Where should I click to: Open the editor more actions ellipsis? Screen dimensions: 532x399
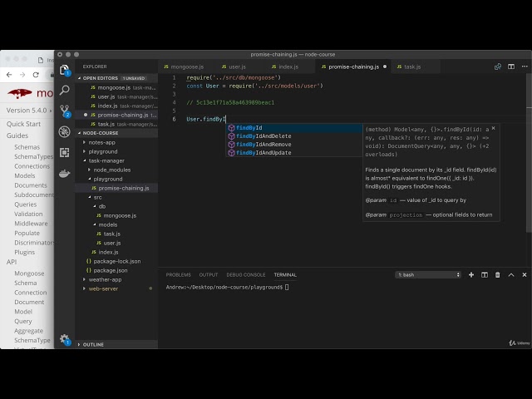pos(525,66)
